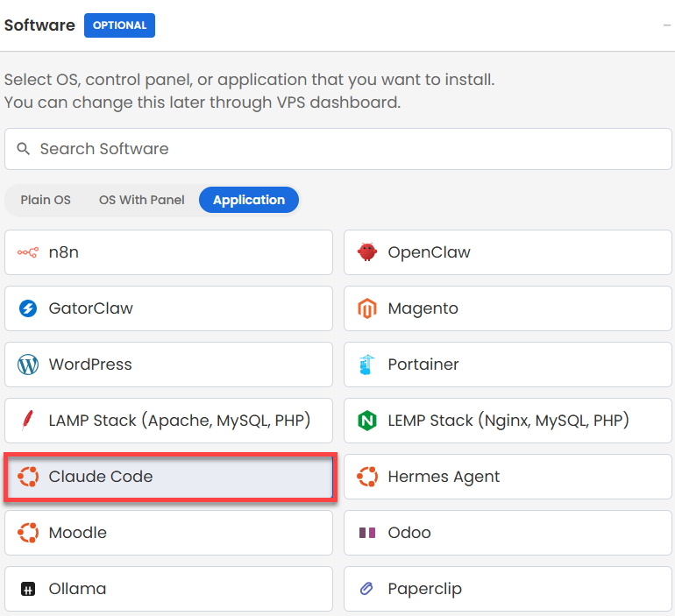The width and height of the screenshot is (675, 616).
Task: Click the red OpenClaw mascot icon
Action: [367, 252]
